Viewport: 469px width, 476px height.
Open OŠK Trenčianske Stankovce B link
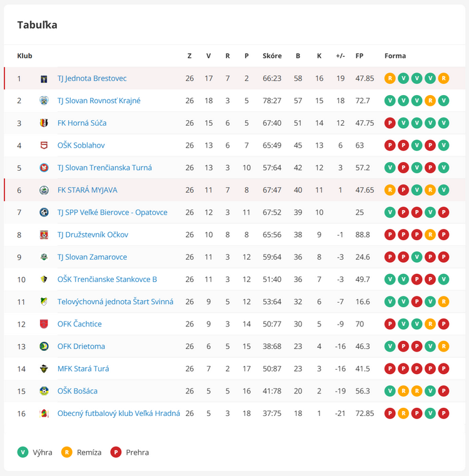point(107,280)
